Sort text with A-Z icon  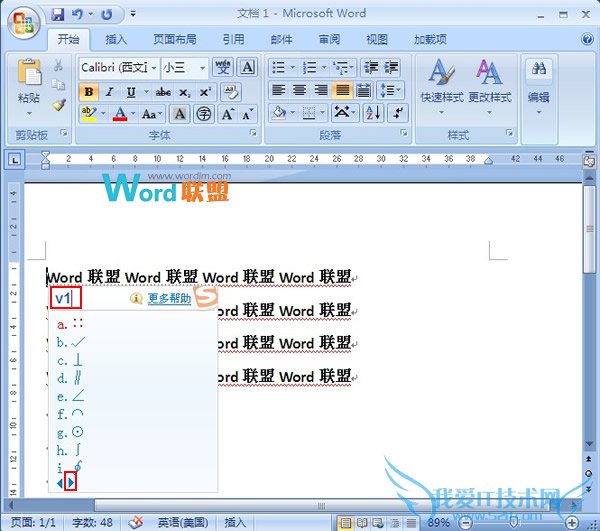tap(373, 113)
